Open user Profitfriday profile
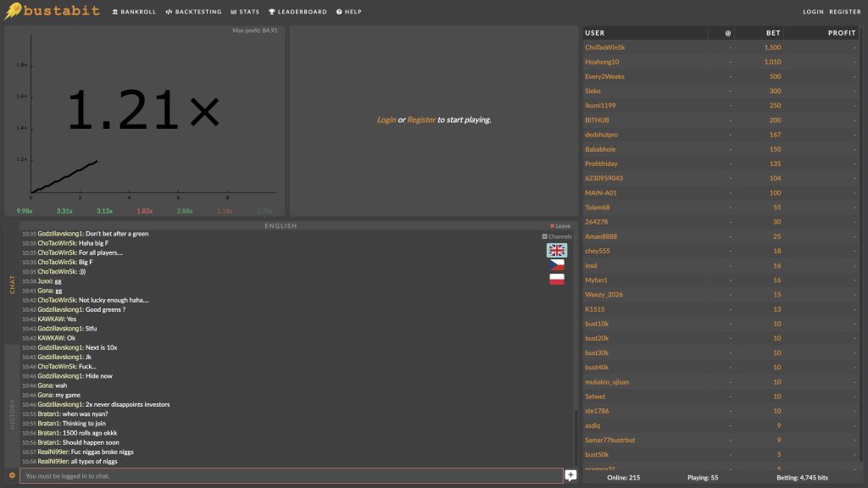 tap(601, 164)
